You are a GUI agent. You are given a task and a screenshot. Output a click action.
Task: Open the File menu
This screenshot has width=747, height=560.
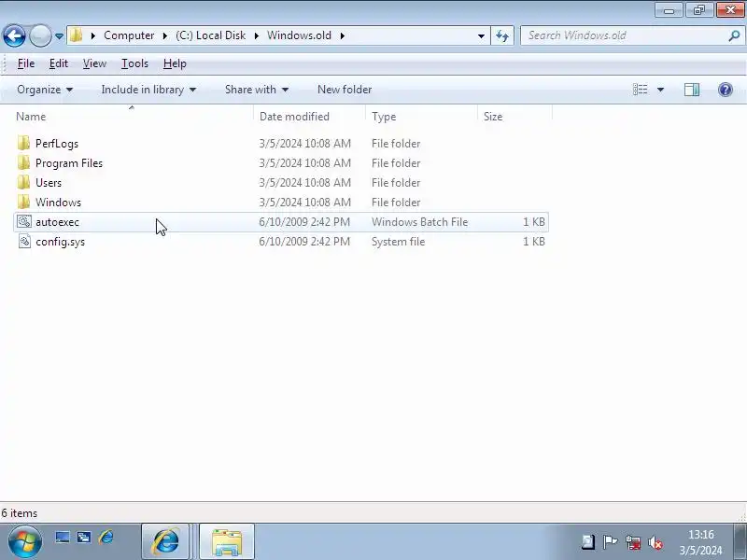26,63
